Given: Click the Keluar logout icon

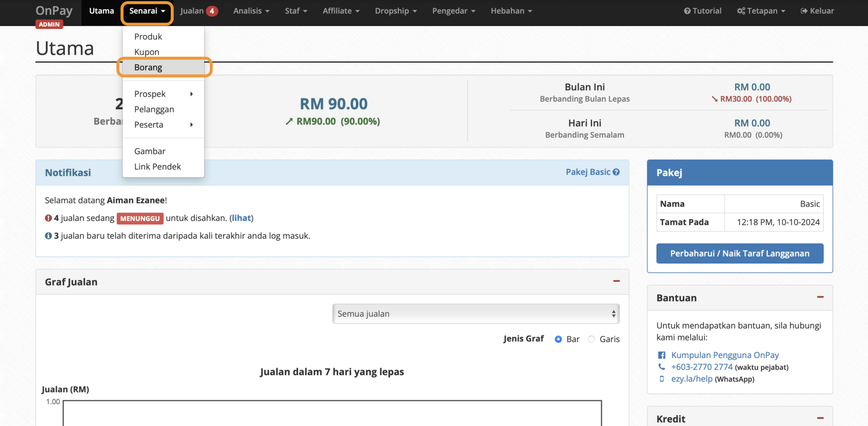Looking at the screenshot, I should [804, 11].
